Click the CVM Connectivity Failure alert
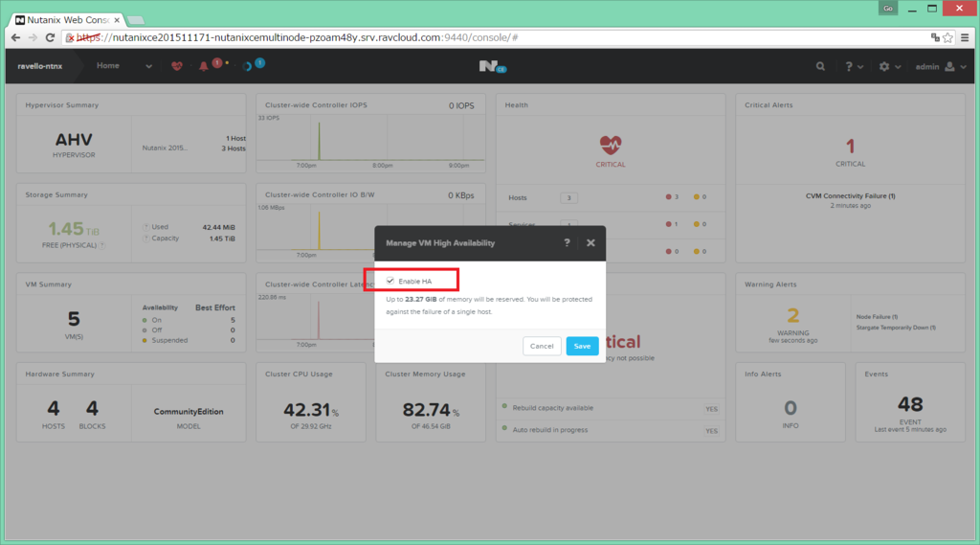980x545 pixels. click(x=850, y=195)
